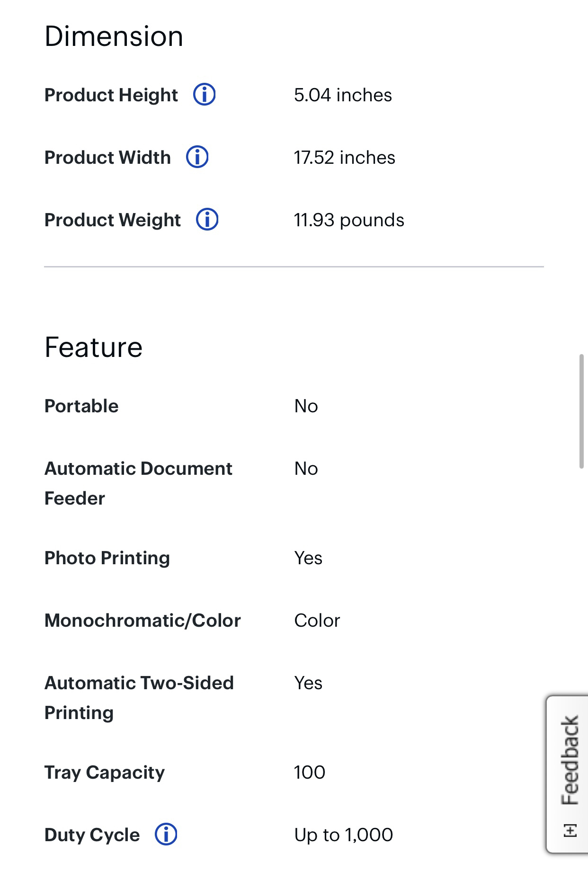Click the Monochromatic/Color label
The image size is (588, 871).
point(143,621)
